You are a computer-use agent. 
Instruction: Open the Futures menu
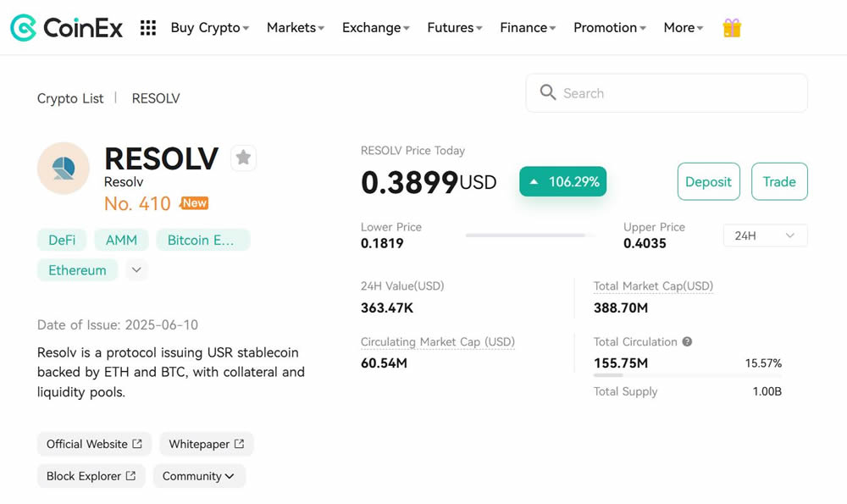pos(454,28)
